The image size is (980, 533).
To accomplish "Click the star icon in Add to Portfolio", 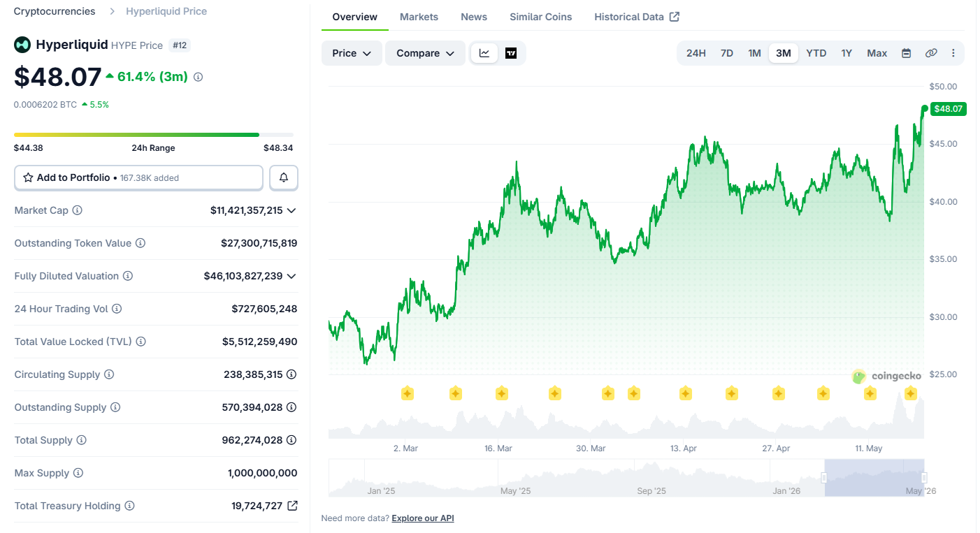I will (28, 177).
